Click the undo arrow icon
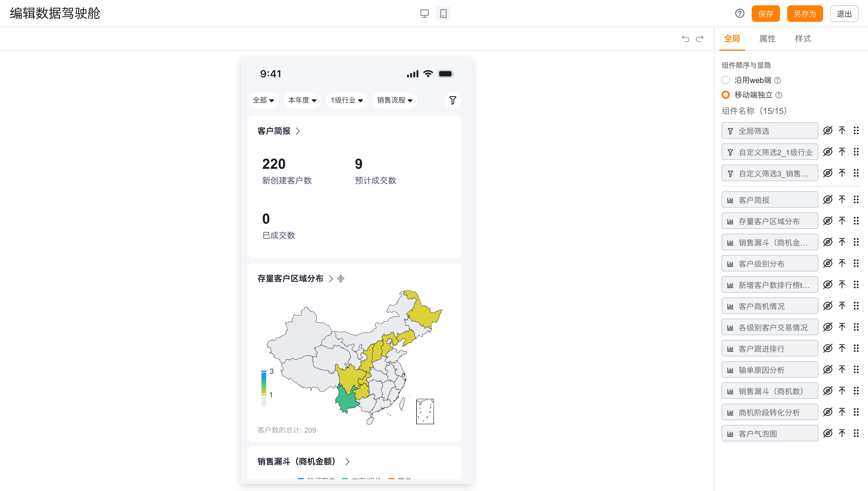 [x=685, y=39]
